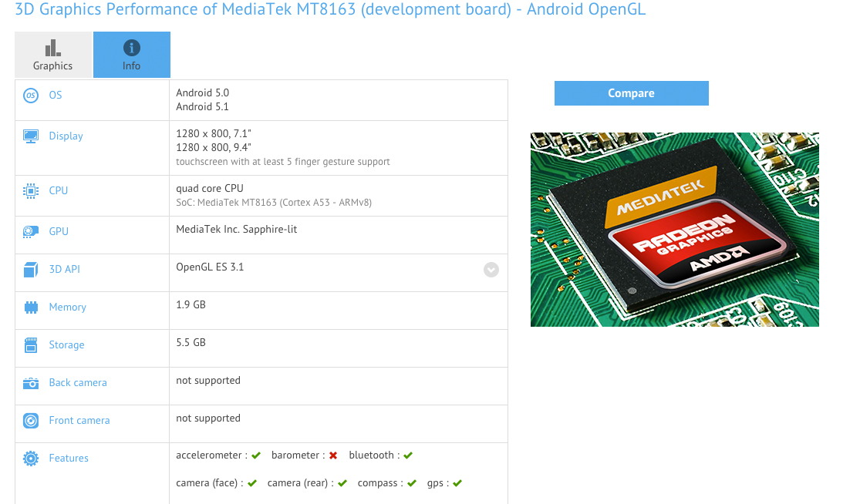Click the Back camera icon
The height and width of the screenshot is (504, 860).
[x=31, y=383]
